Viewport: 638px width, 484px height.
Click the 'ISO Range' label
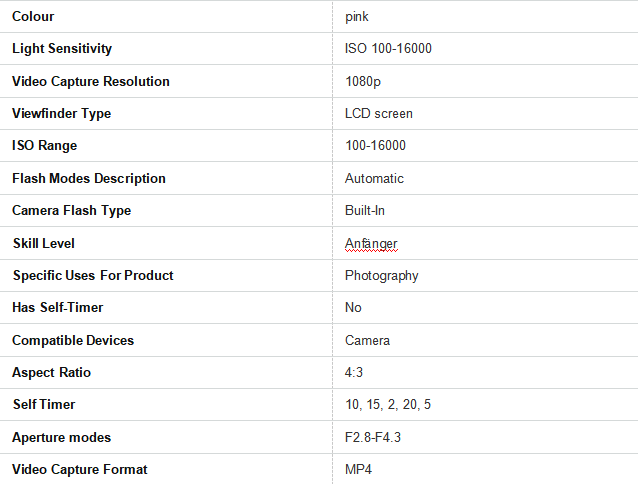pyautogui.click(x=44, y=146)
